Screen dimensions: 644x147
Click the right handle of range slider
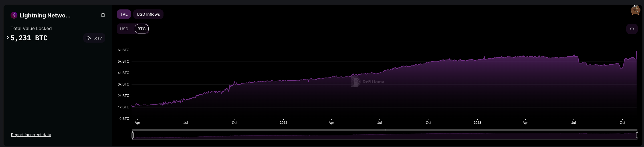pos(637,135)
